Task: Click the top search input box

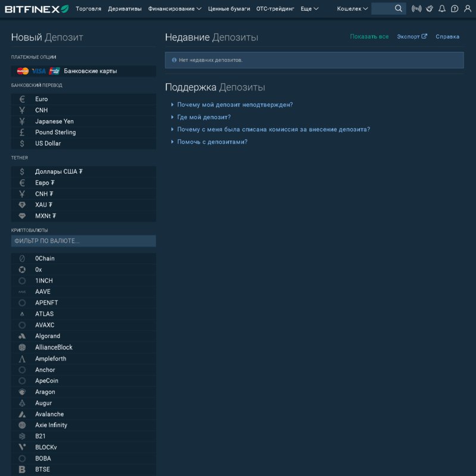Action: coord(383,8)
